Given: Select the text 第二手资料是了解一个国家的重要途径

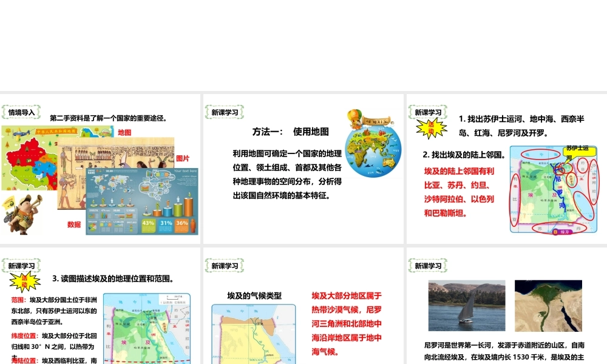Looking at the screenshot, I should point(109,118).
